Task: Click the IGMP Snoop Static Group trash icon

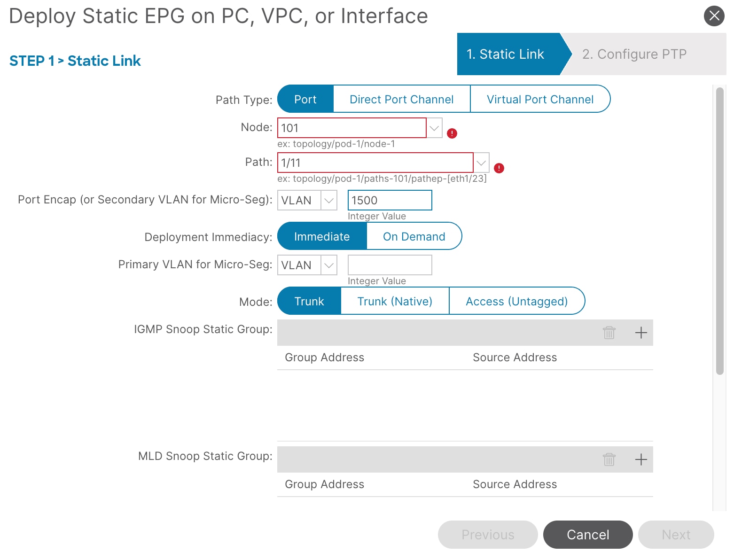Action: pyautogui.click(x=609, y=333)
